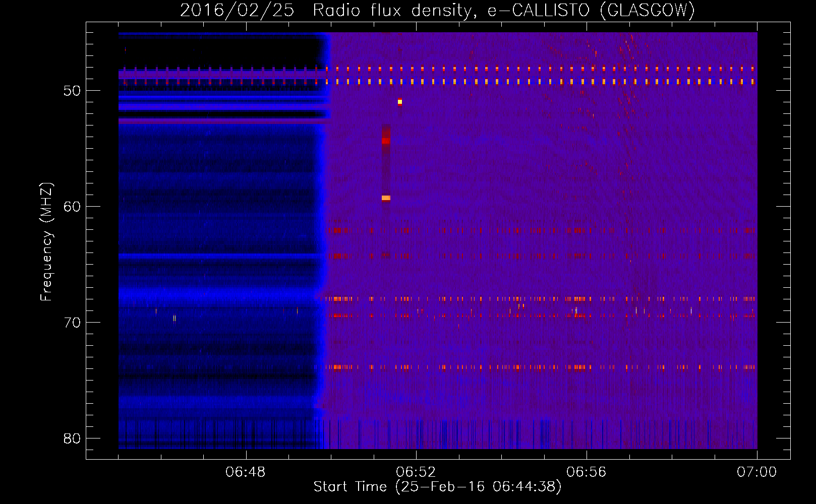Click the 50 frequency tick label

coord(72,91)
